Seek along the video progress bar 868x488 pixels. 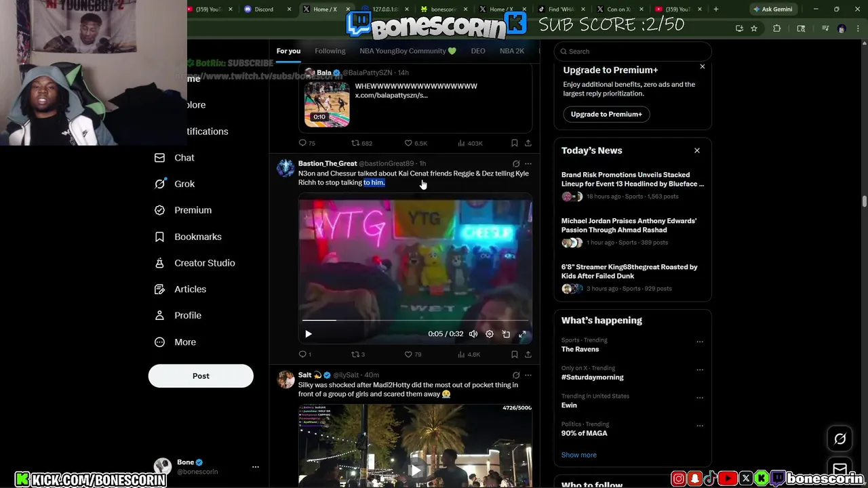[x=415, y=320]
